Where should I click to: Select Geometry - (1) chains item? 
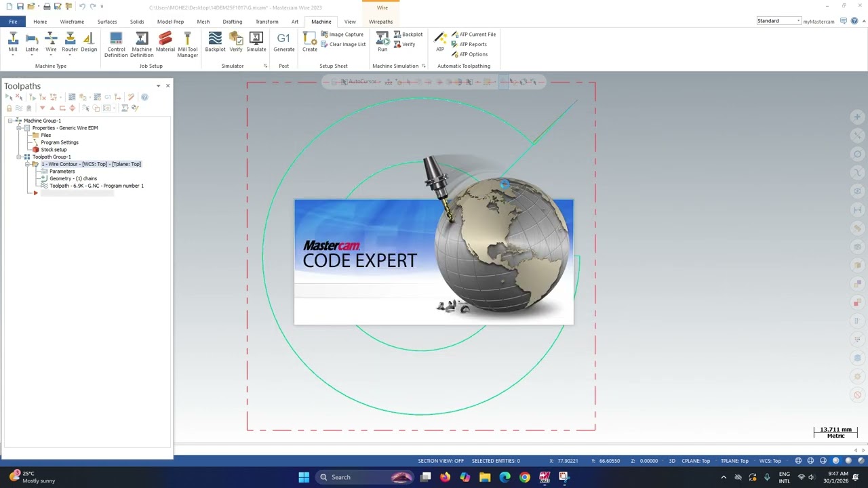(x=73, y=179)
